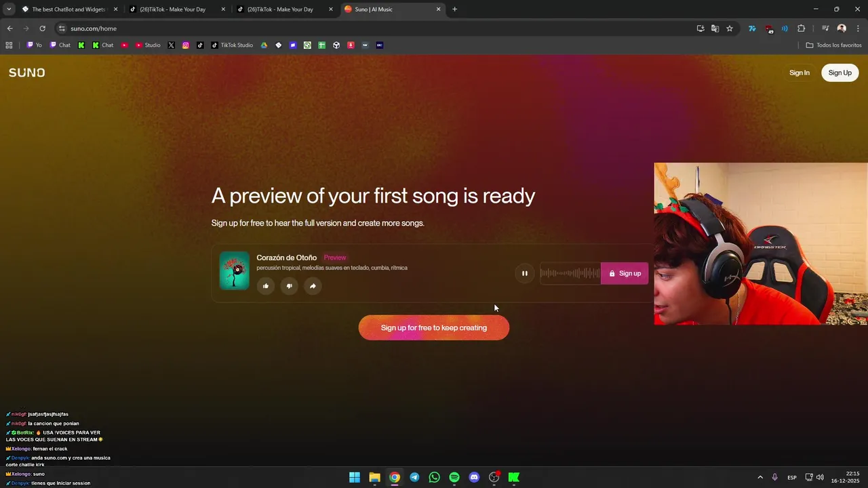Viewport: 868px width, 488px height.
Task: Open the YouTube Studio bookmark
Action: pos(148,45)
